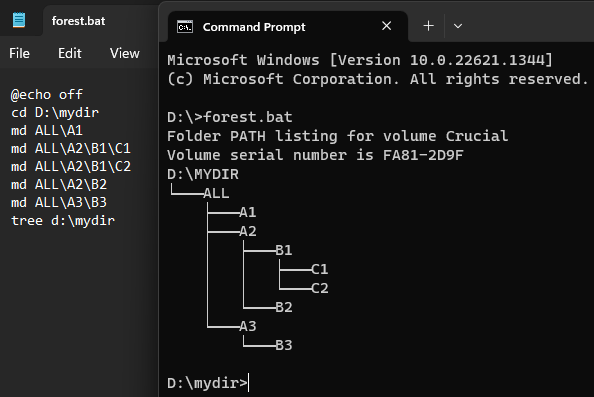
Task: Click the 'tree d:\mydir' line in Notepad
Action: [x=63, y=221]
